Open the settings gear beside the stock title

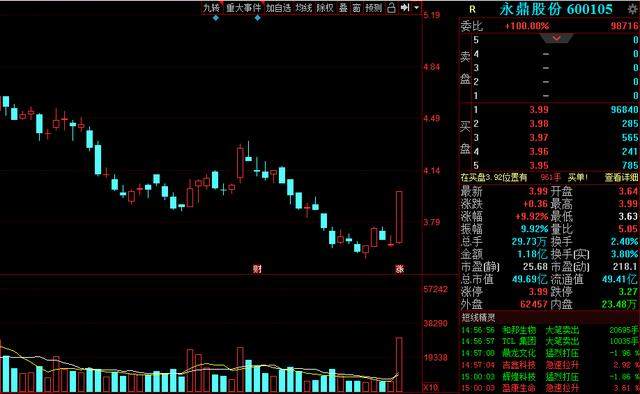click(634, 9)
